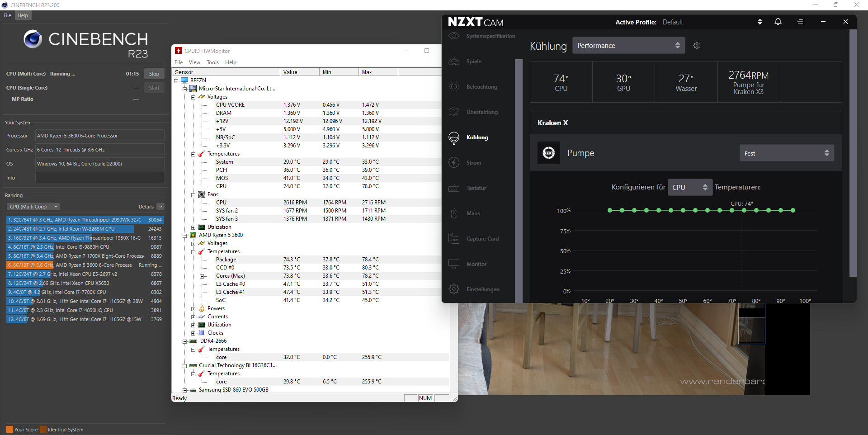Click the Micro-Star motherboard icon

pos(193,89)
